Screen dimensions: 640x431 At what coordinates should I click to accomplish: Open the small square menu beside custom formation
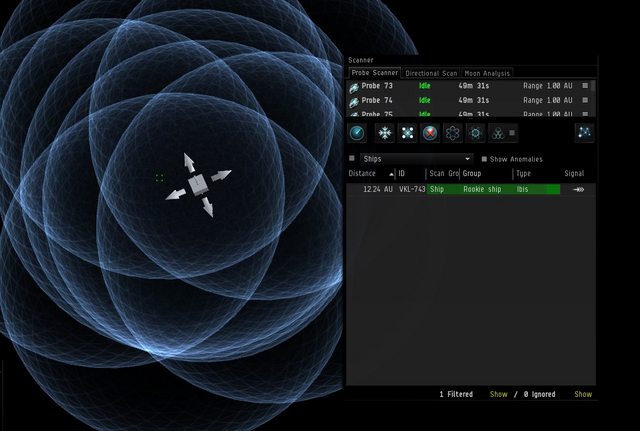pyautogui.click(x=512, y=133)
